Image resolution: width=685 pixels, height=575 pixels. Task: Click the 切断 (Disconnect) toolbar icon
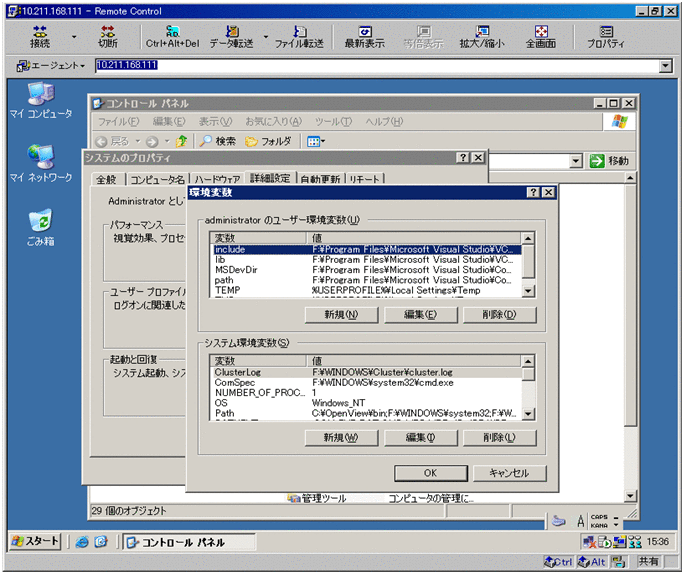pos(107,37)
